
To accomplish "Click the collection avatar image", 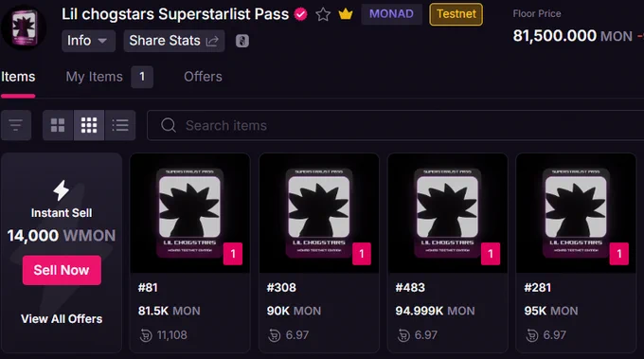I will pos(24,27).
